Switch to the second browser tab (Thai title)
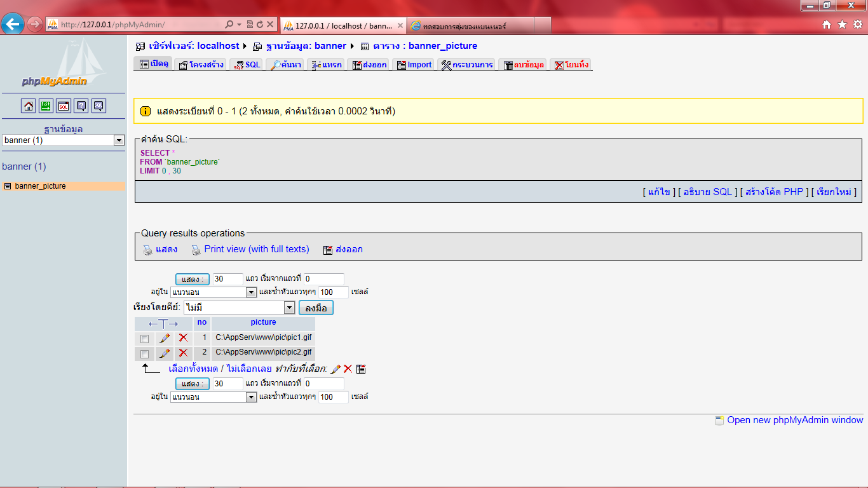Image resolution: width=868 pixels, height=488 pixels. 469,25
